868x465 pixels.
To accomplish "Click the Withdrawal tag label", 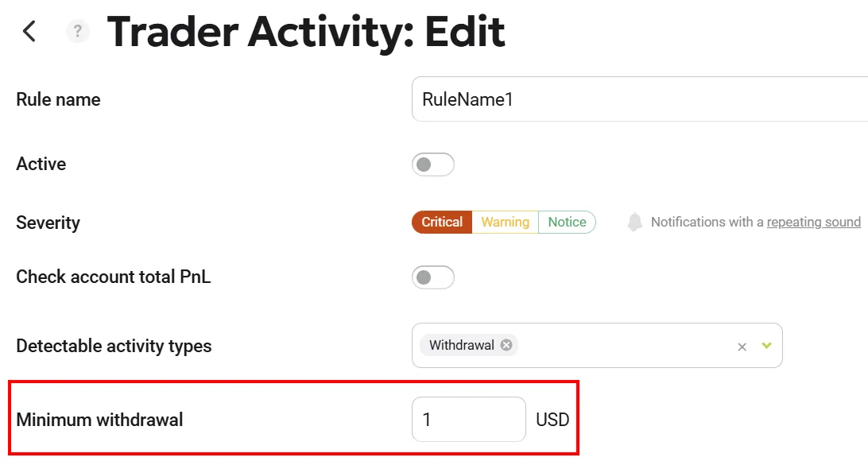I will 461,345.
